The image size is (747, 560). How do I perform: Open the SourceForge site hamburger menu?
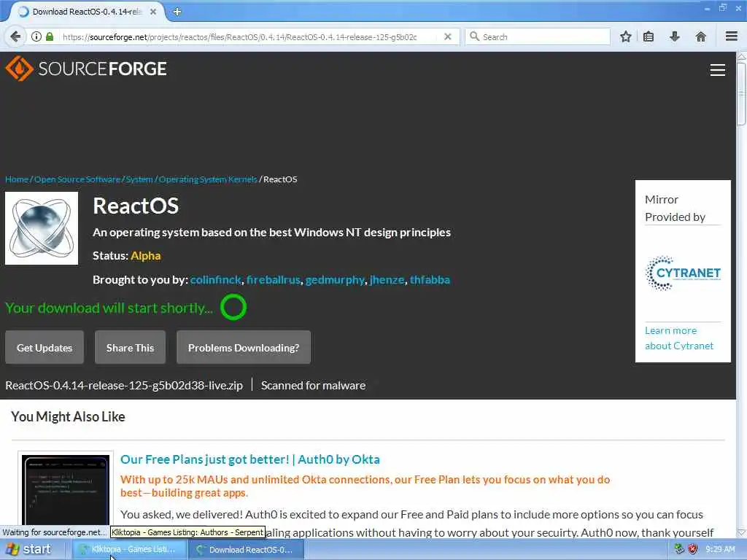(x=718, y=70)
